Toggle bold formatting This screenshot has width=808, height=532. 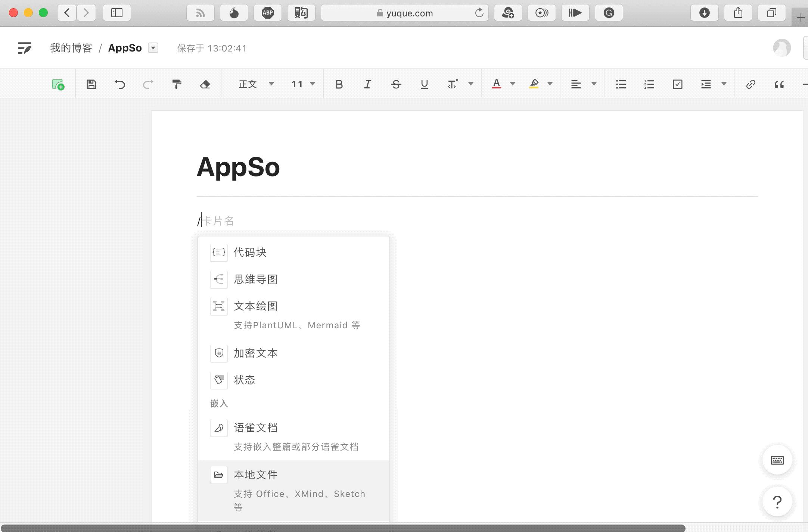[x=339, y=84]
